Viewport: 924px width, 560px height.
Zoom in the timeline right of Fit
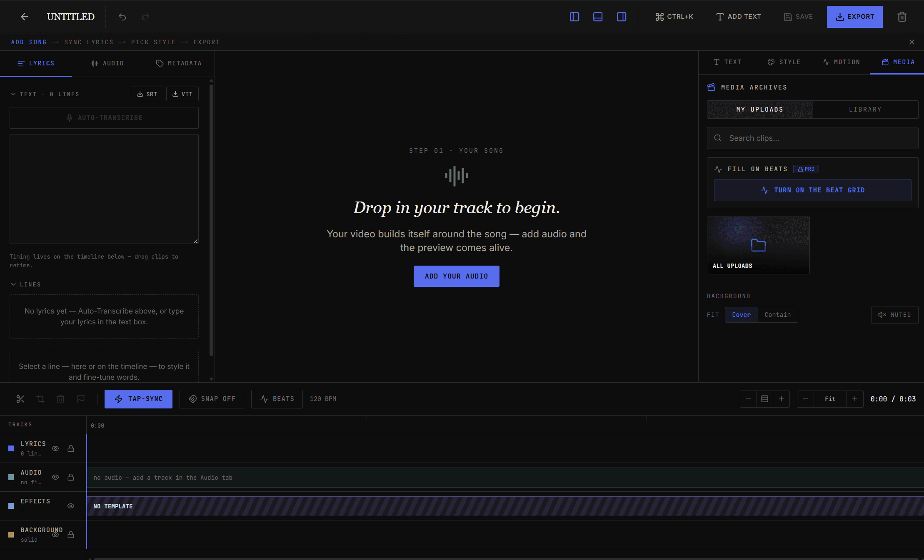855,399
